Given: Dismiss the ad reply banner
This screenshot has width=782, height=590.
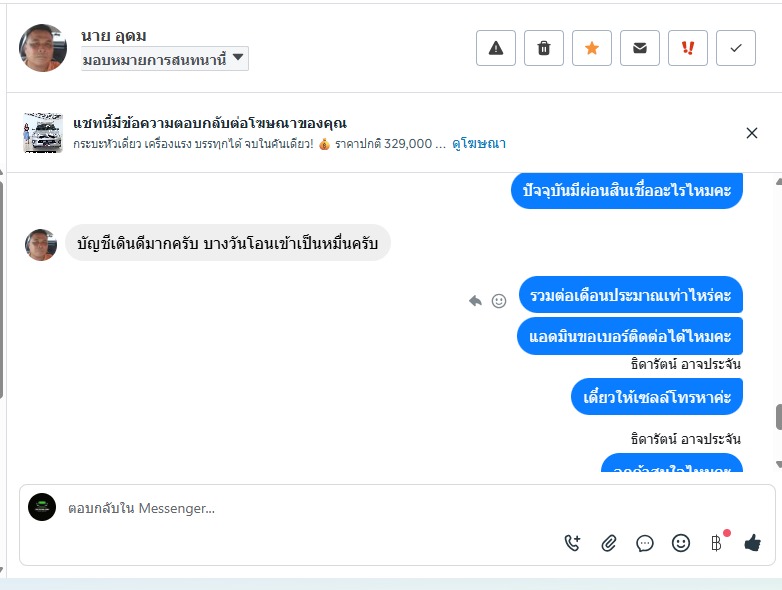Looking at the screenshot, I should point(752,133).
